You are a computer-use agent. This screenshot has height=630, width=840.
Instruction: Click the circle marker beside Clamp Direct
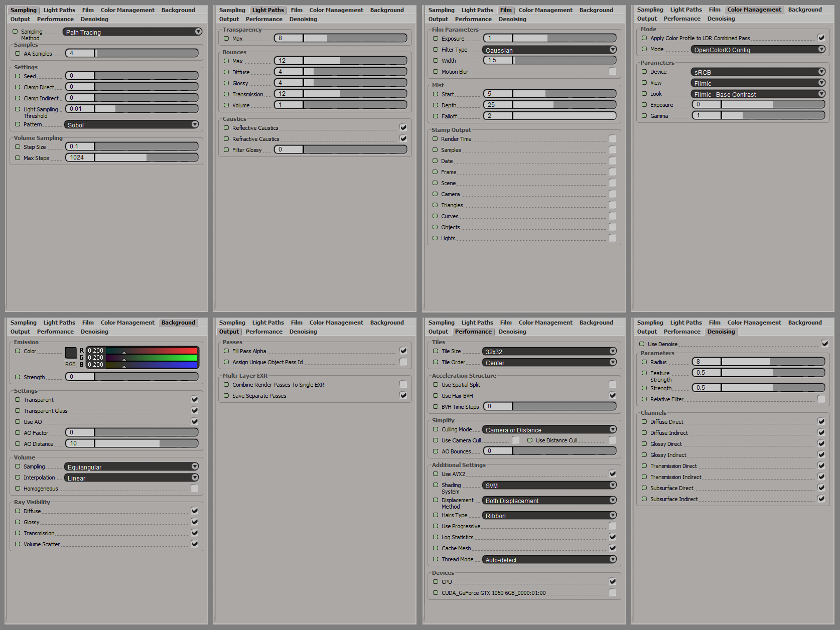tap(18, 87)
